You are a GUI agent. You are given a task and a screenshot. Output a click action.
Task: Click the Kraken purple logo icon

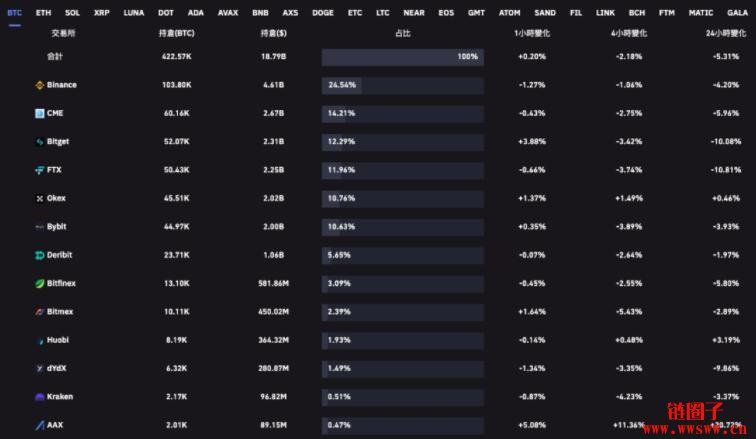40,397
